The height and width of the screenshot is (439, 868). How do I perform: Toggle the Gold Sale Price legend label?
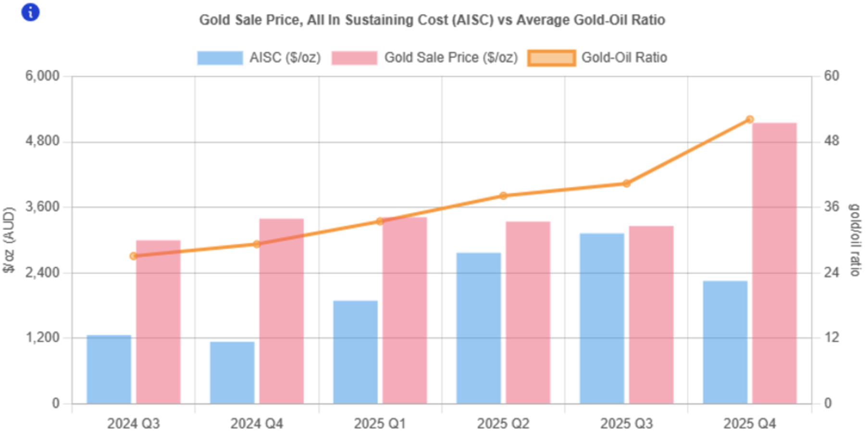pyautogui.click(x=450, y=58)
